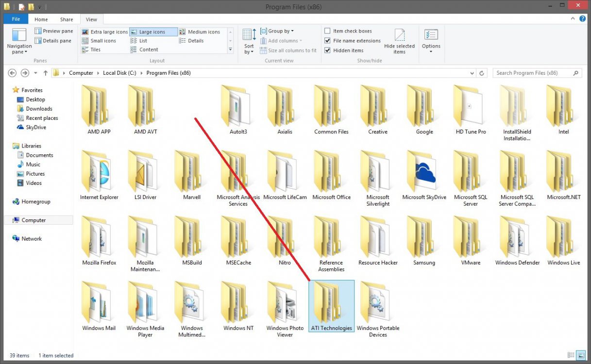
Task: Click the Up one level arrow
Action: [45, 73]
